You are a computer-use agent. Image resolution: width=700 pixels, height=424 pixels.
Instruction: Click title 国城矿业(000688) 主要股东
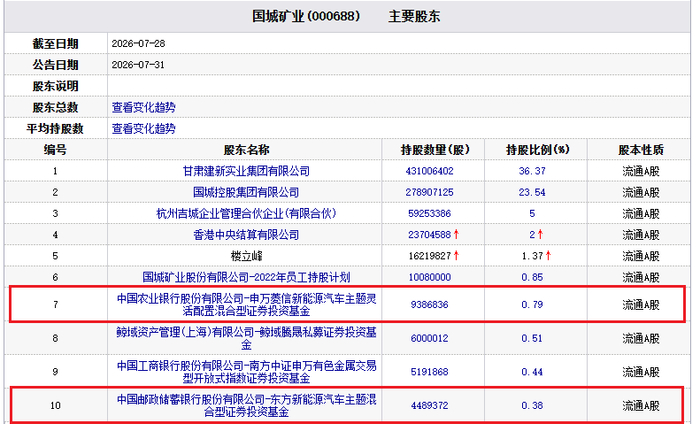346,17
